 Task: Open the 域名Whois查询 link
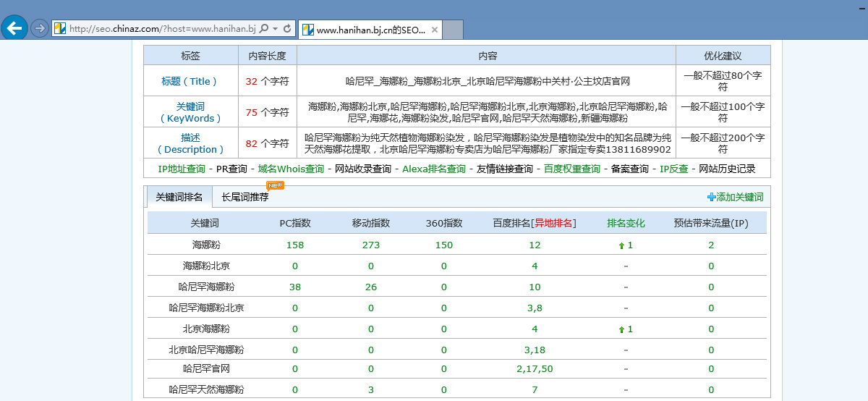point(291,169)
